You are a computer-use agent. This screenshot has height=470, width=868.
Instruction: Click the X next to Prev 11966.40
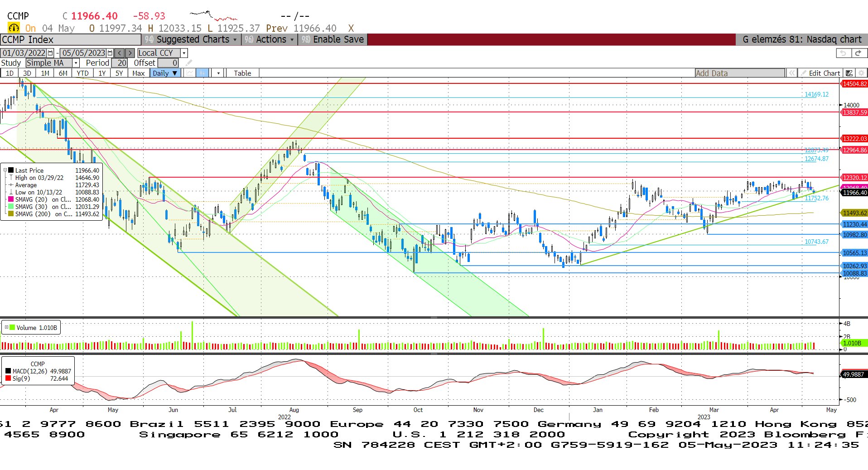pyautogui.click(x=351, y=28)
